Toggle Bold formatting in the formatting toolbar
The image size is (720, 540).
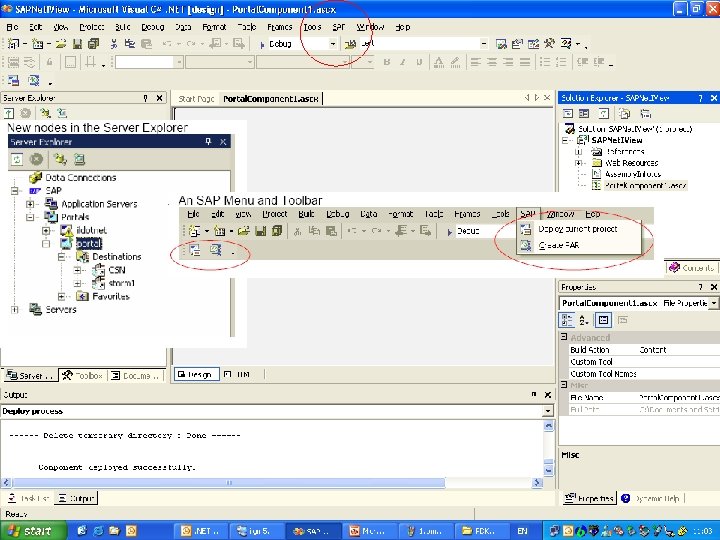point(387,62)
